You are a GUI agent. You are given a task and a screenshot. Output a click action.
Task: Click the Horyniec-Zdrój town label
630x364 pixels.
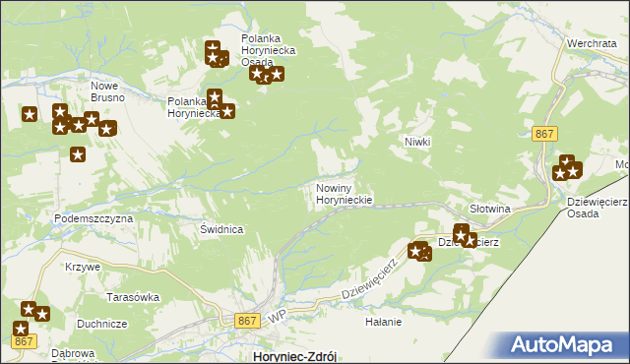[x=295, y=357]
